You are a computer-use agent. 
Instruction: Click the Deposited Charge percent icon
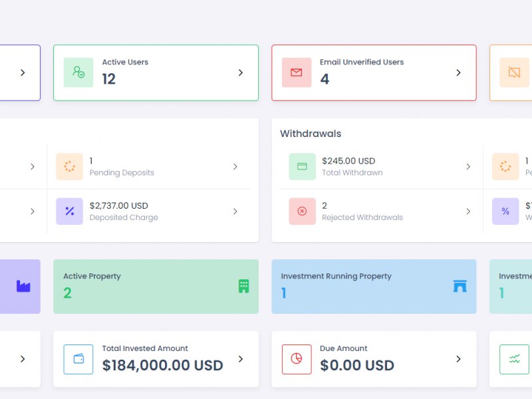tap(70, 211)
